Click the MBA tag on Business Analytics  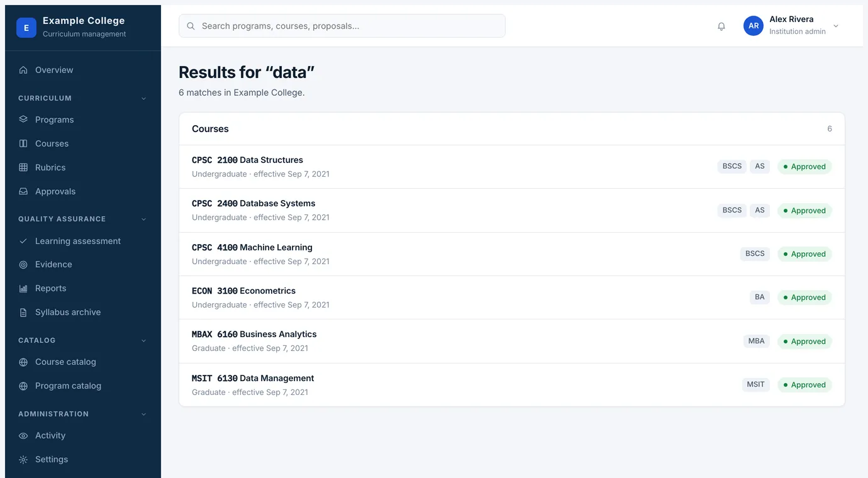point(757,342)
